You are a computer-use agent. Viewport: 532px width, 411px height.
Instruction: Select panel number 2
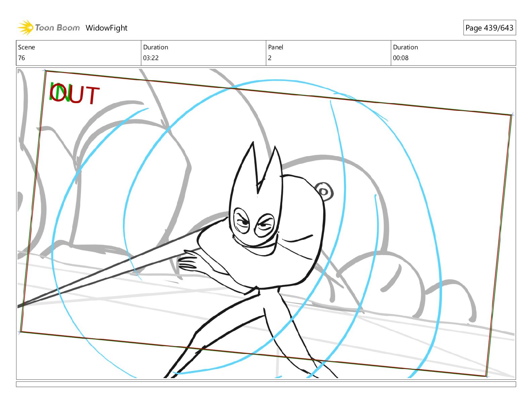(270, 58)
